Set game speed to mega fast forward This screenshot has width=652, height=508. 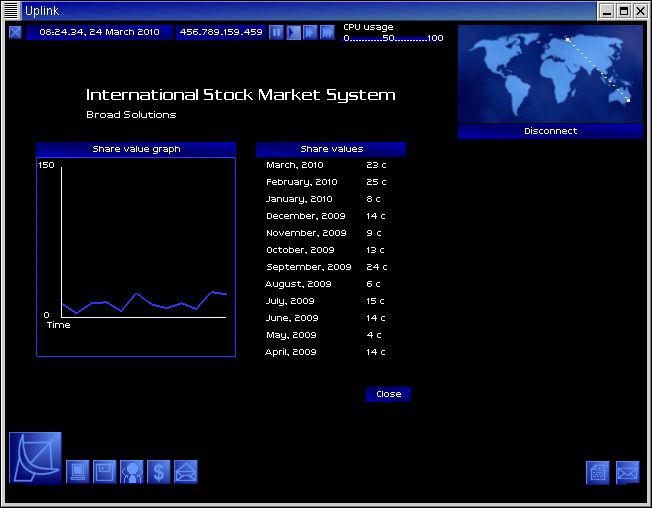click(x=327, y=32)
